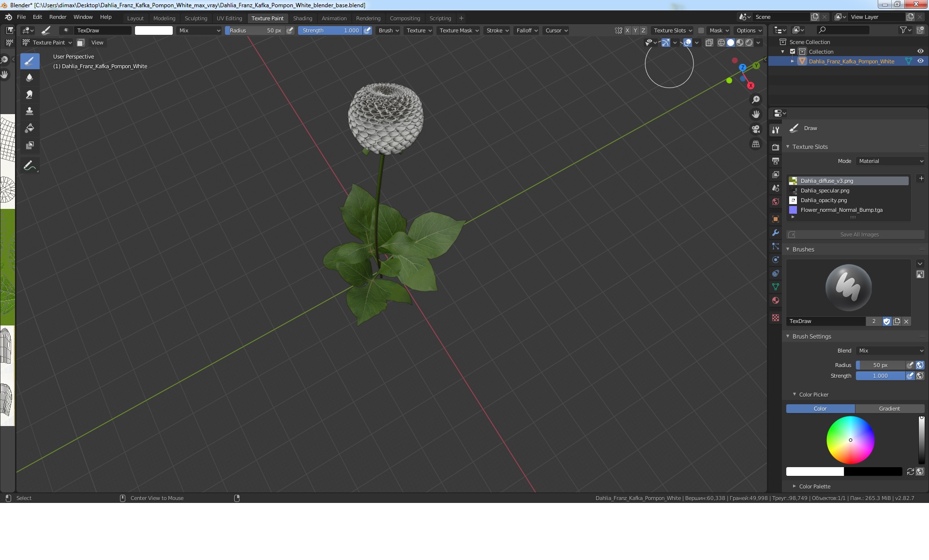Click the viewport pan hand icon
929x560 pixels.
coord(756,115)
